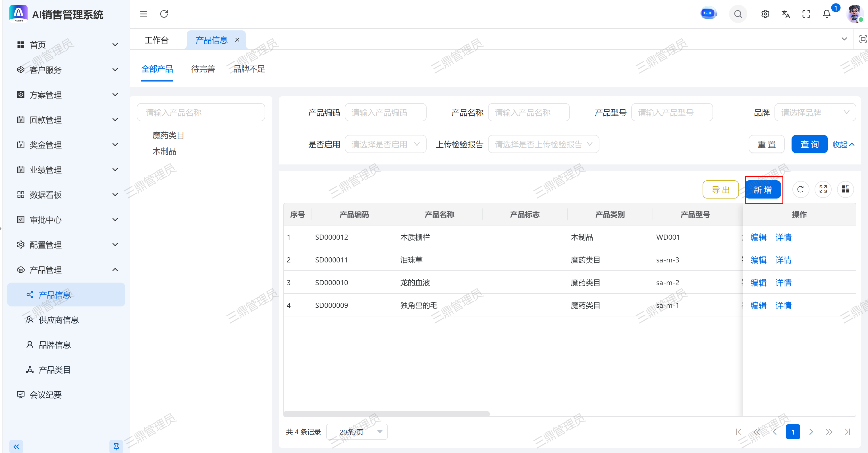Click the search magnifier icon in header
This screenshot has width=868, height=453.
(738, 14)
